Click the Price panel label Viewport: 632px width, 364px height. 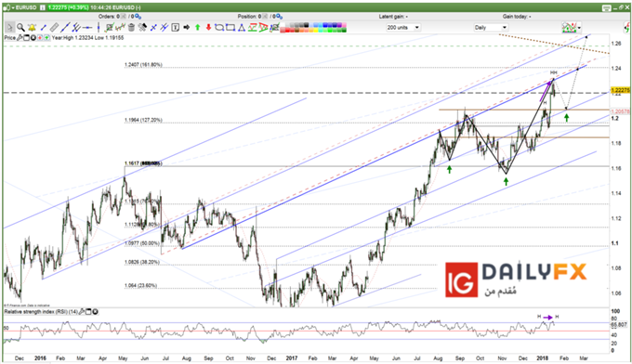point(9,38)
